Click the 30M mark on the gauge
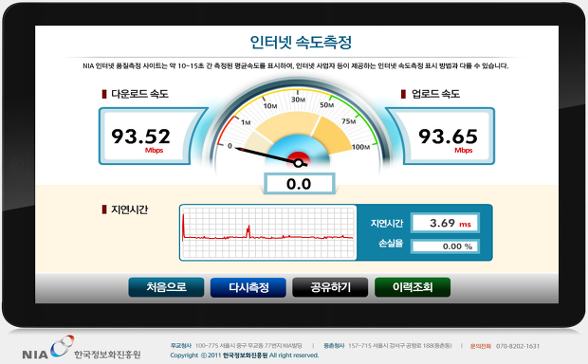 pos(298,100)
